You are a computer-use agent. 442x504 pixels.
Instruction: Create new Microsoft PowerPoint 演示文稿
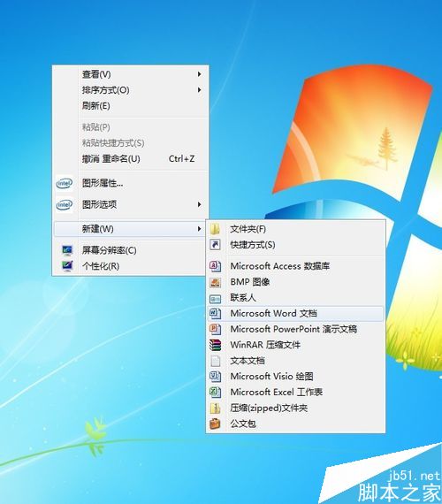295,329
